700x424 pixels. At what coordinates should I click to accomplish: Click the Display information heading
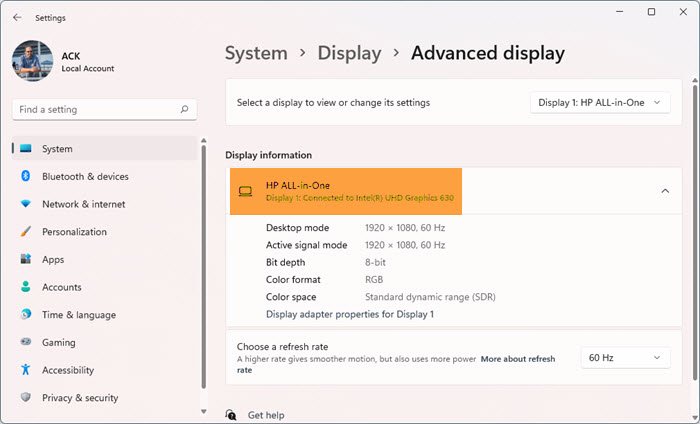point(268,155)
